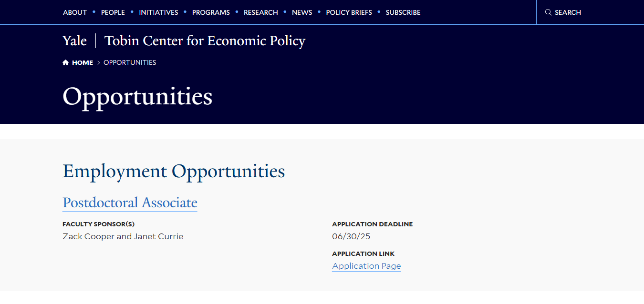
Task: Go to HOME via the breadcrumb text
Action: (x=83, y=62)
